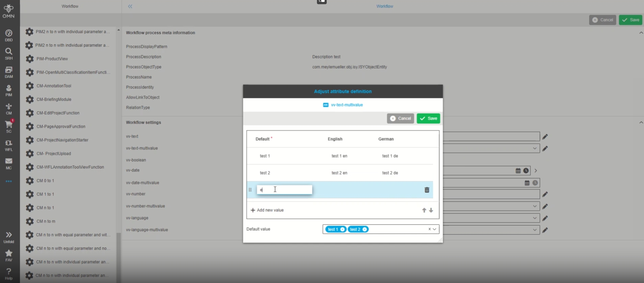Open the DBD dashboard sidebar icon
The width and height of the screenshot is (644, 283).
pos(9,35)
